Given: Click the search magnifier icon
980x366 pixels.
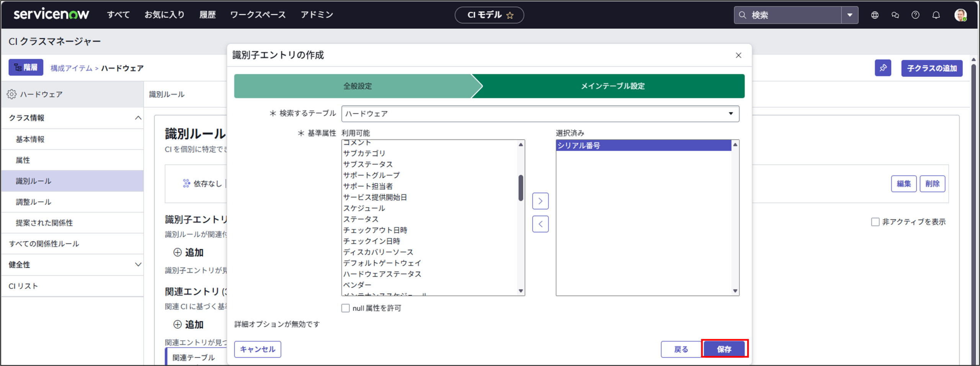Looking at the screenshot, I should (x=743, y=15).
